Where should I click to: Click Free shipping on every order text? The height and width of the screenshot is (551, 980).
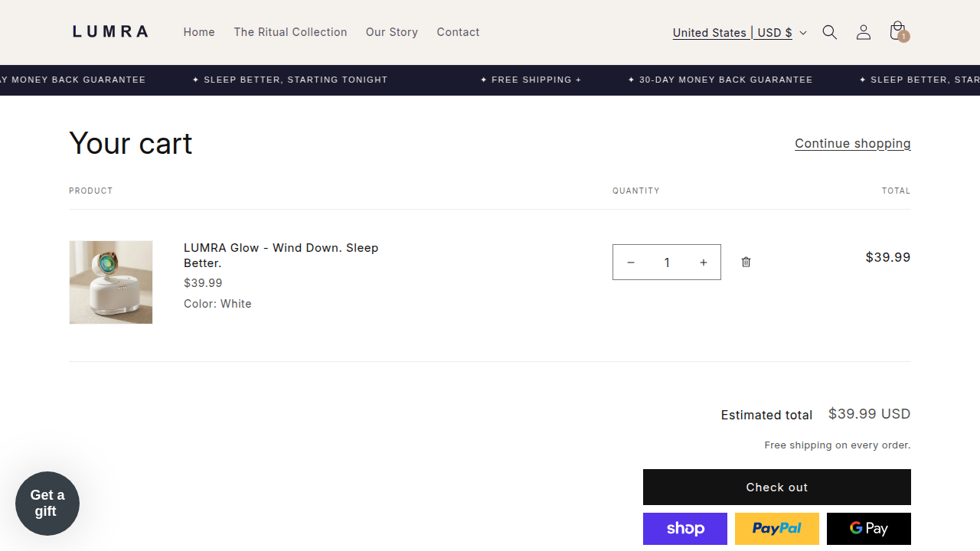click(838, 445)
